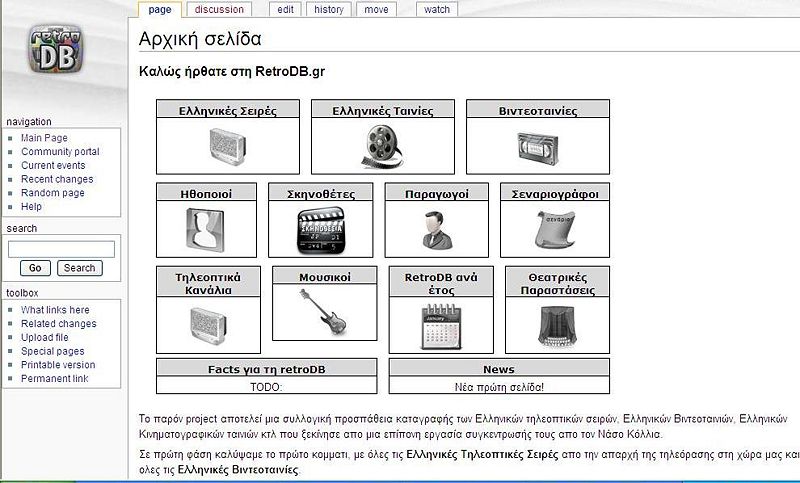
Task: Open the Related changes link
Action: click(x=59, y=323)
